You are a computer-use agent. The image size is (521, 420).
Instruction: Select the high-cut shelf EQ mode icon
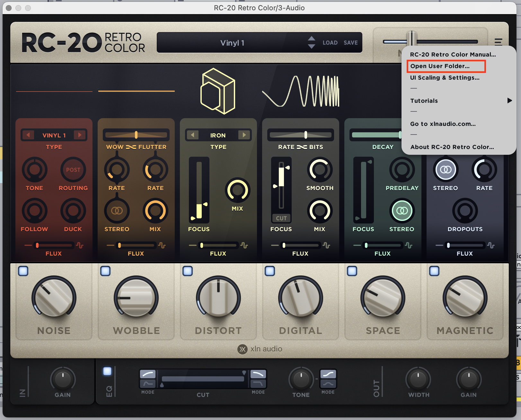click(x=258, y=374)
